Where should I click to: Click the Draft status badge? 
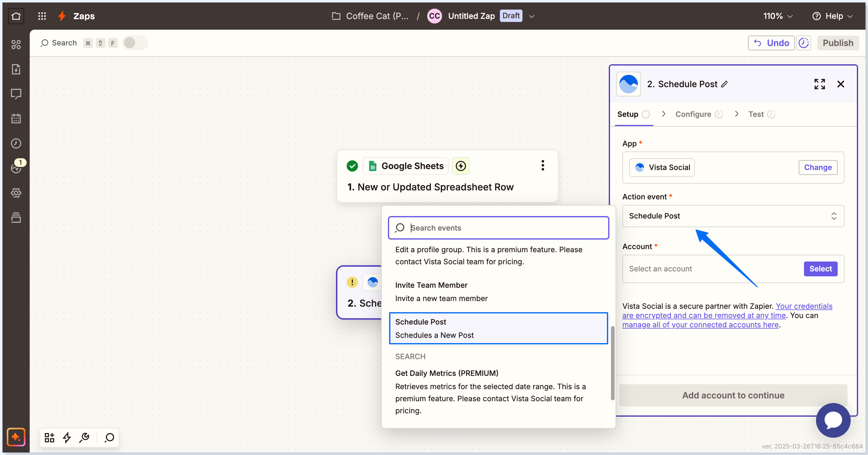tap(511, 16)
